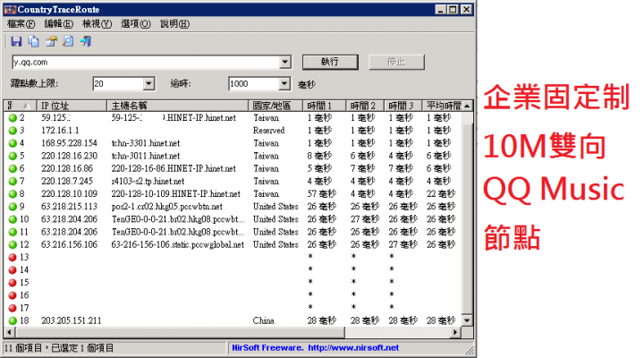Image resolution: width=644 pixels, height=358 pixels.
Task: Select IP cell 63.216.156.106
Action: coord(69,244)
